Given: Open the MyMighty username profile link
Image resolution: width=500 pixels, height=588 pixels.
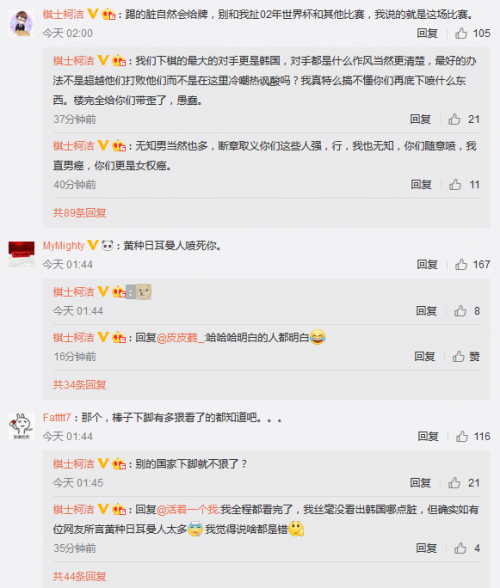Looking at the screenshot, I should pos(64,246).
